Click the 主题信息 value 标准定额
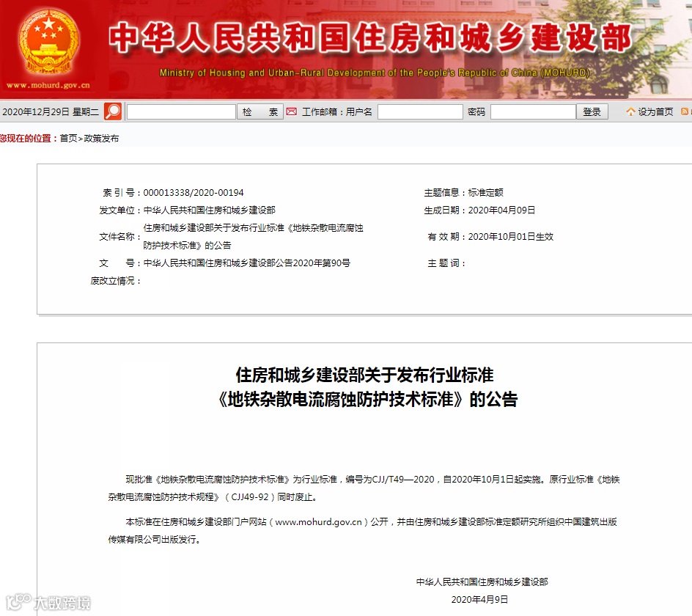The height and width of the screenshot is (616, 692). pos(485,193)
